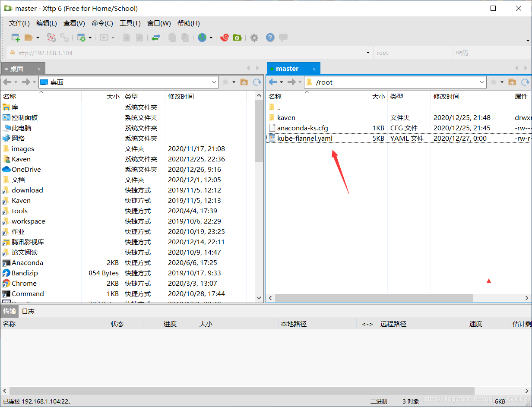The image size is (532, 407).
Task: Open Options with the gear icon
Action: (254, 38)
